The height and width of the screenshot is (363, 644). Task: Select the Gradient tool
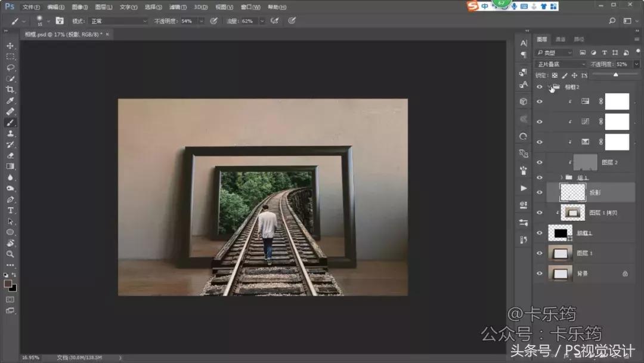(10, 167)
